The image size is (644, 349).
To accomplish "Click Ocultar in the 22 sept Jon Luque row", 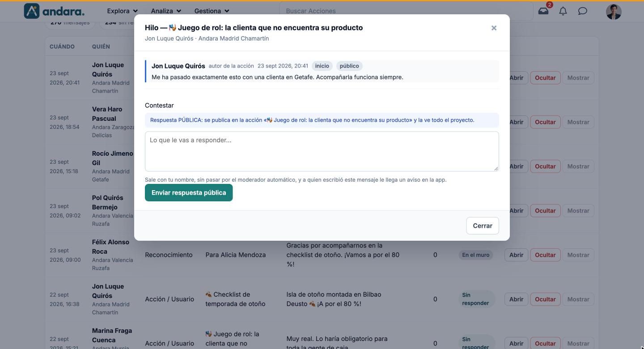I will coord(545,299).
